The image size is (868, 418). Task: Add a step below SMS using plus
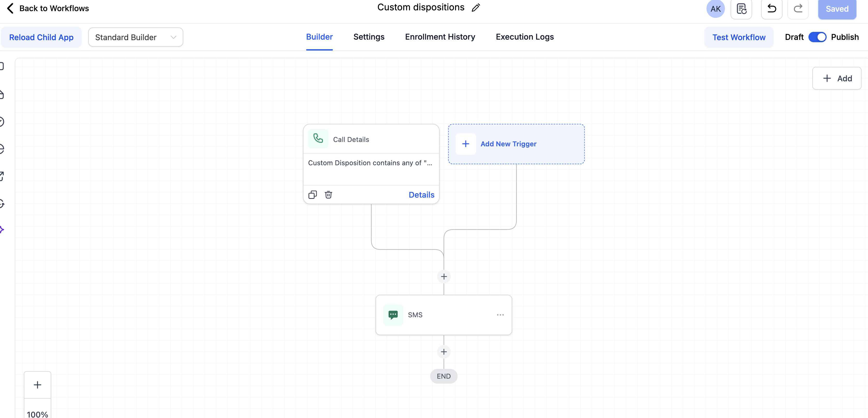click(x=444, y=352)
